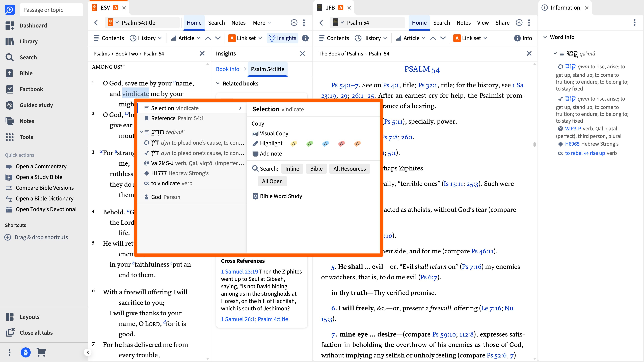Open Guided study in the sidebar

(36, 105)
